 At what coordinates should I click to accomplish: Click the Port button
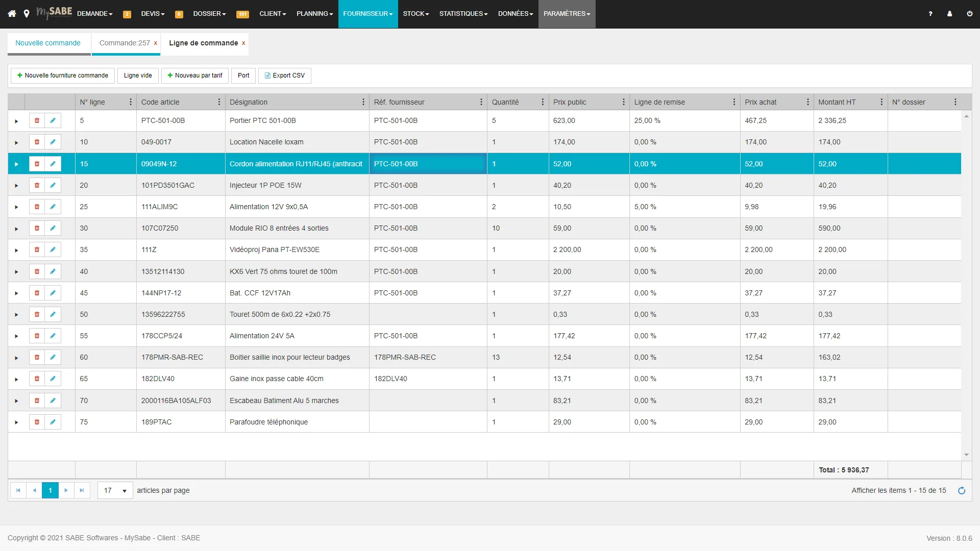tap(243, 76)
